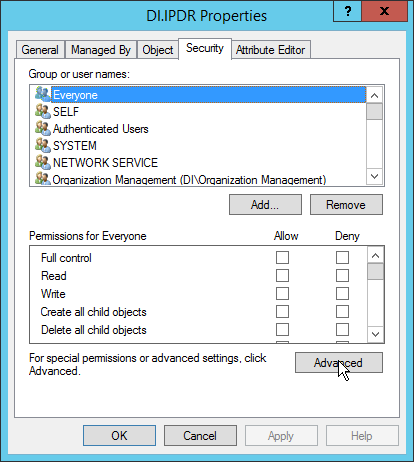Screen dimensions: 414x462
Task: Open the title bar help question mark
Action: click(348, 11)
